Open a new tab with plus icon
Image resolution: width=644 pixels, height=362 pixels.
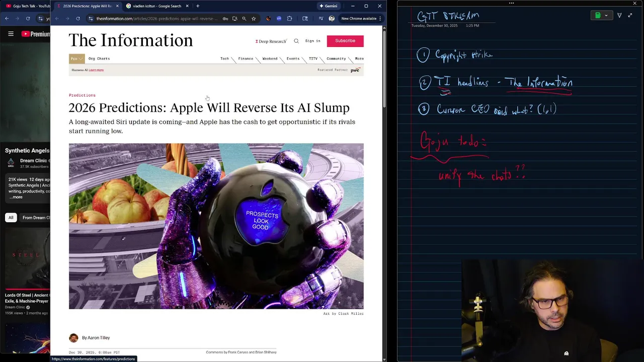(198, 6)
